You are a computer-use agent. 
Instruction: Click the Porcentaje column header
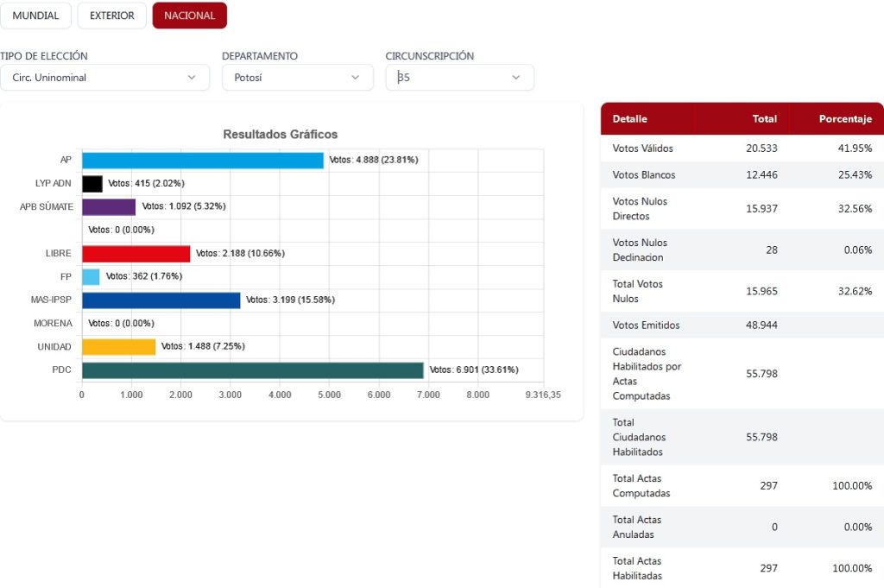(844, 119)
